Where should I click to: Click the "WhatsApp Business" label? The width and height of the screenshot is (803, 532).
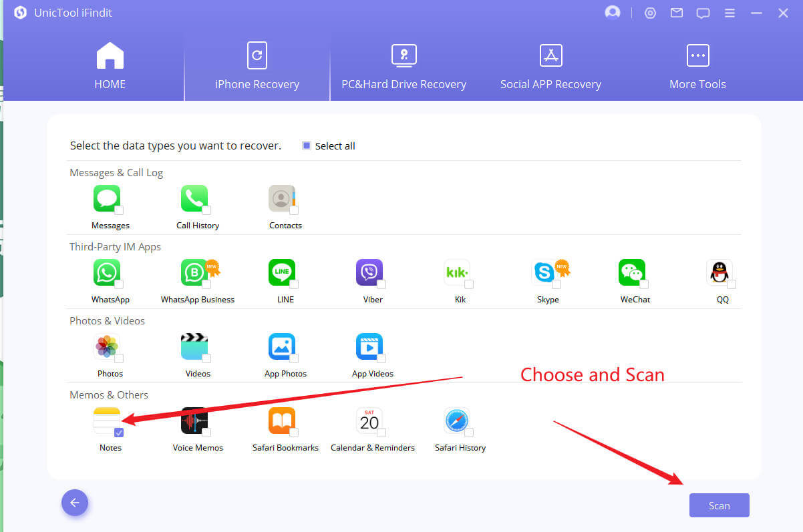coord(198,300)
